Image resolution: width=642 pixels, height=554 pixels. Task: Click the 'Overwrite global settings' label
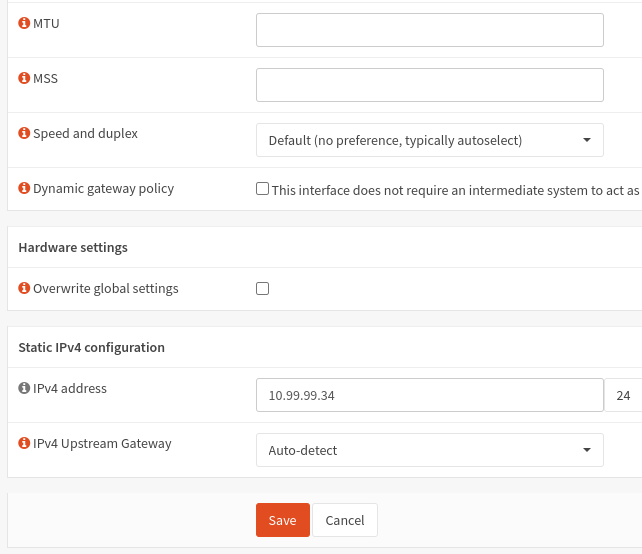[x=106, y=289]
